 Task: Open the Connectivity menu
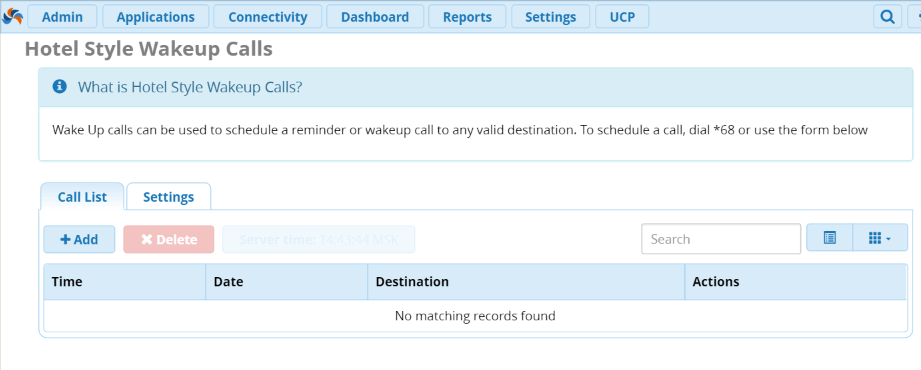click(x=268, y=17)
